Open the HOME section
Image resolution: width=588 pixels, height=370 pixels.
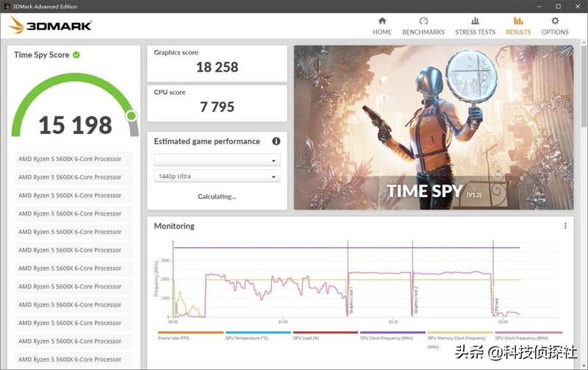pyautogui.click(x=381, y=26)
